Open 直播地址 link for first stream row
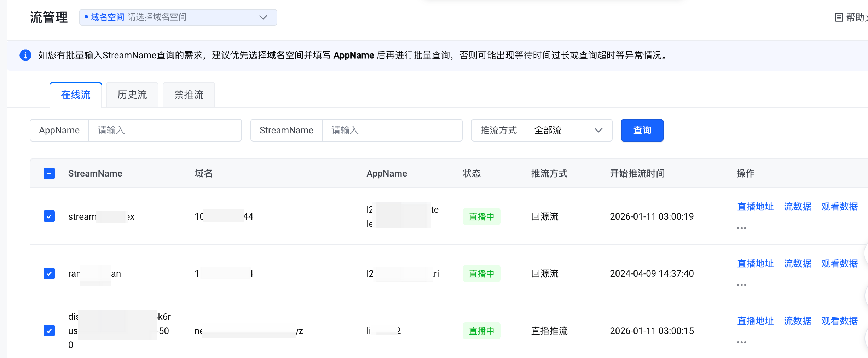Image resolution: width=868 pixels, height=358 pixels. coord(755,207)
